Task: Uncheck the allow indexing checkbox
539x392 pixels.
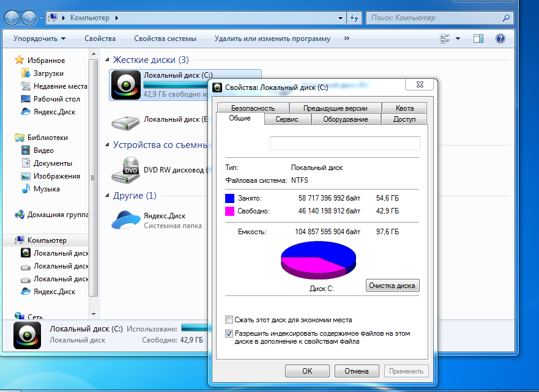Action: point(229,334)
